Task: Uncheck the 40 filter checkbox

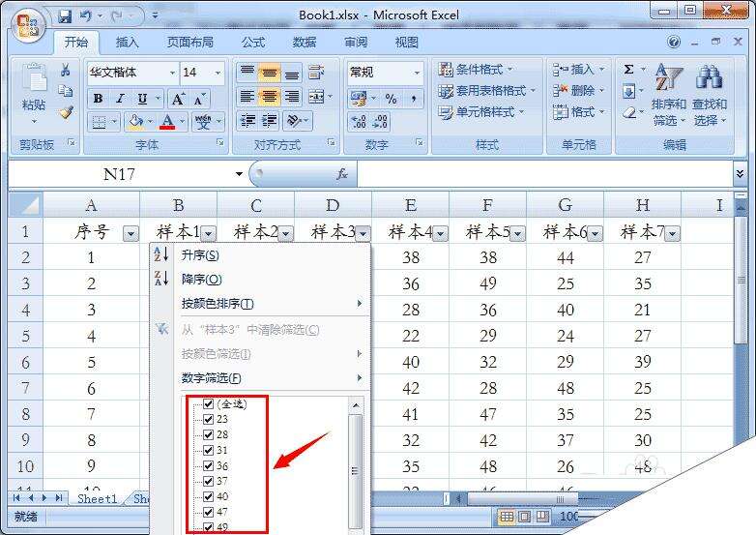Action: click(208, 496)
